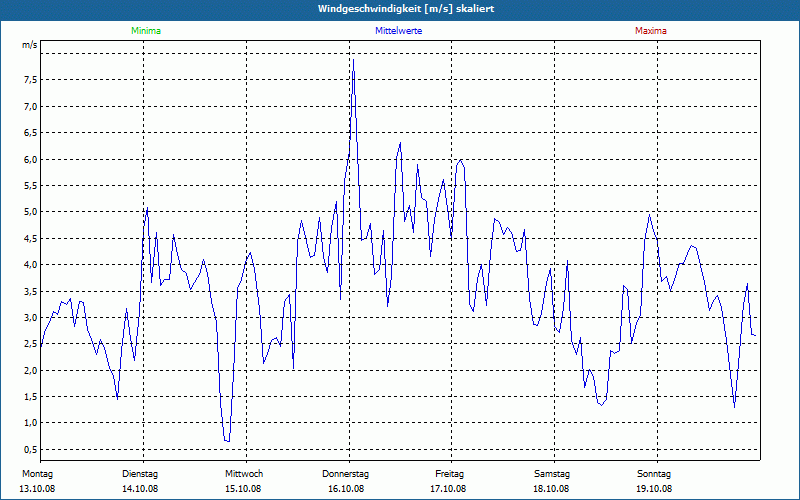The width and height of the screenshot is (800, 500).
Task: Click the Donnerstag day label
Action: point(345,474)
